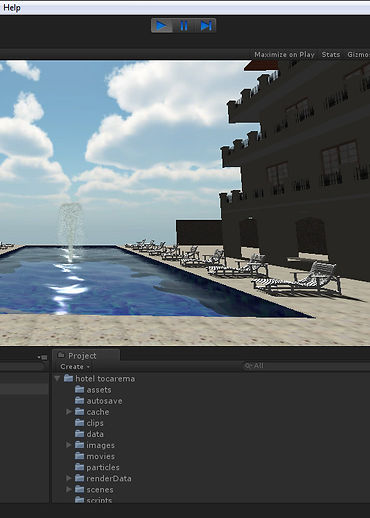This screenshot has height=518, width=370.
Task: Open the Help menu
Action: [12, 7]
